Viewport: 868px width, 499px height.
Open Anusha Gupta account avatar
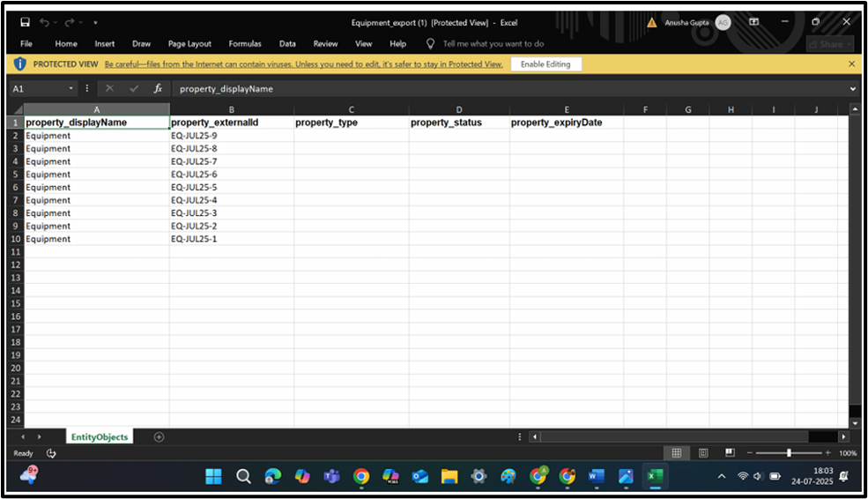[723, 23]
